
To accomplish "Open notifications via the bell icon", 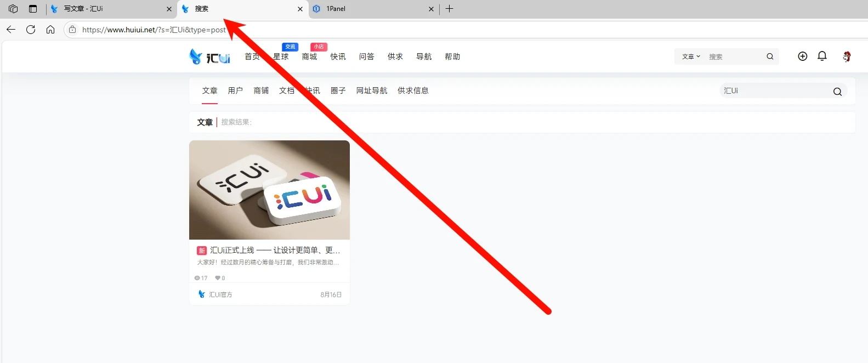I will 822,56.
